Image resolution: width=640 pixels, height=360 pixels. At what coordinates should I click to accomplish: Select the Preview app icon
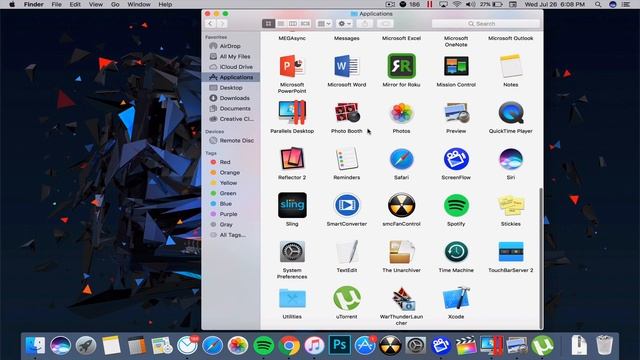point(456,113)
